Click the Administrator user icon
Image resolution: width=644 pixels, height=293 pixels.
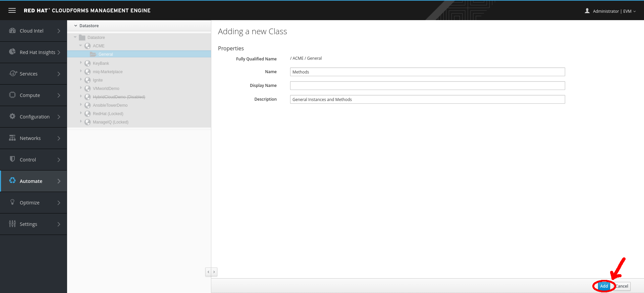click(x=587, y=11)
